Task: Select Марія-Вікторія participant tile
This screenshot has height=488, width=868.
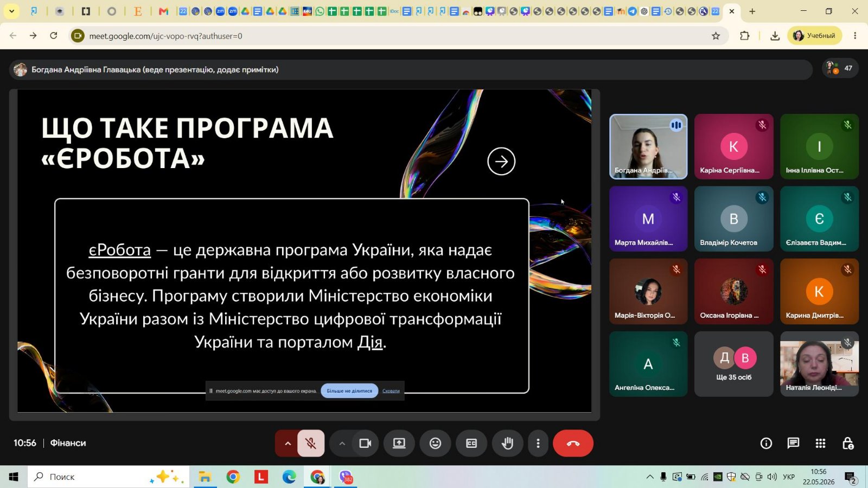Action: (648, 291)
